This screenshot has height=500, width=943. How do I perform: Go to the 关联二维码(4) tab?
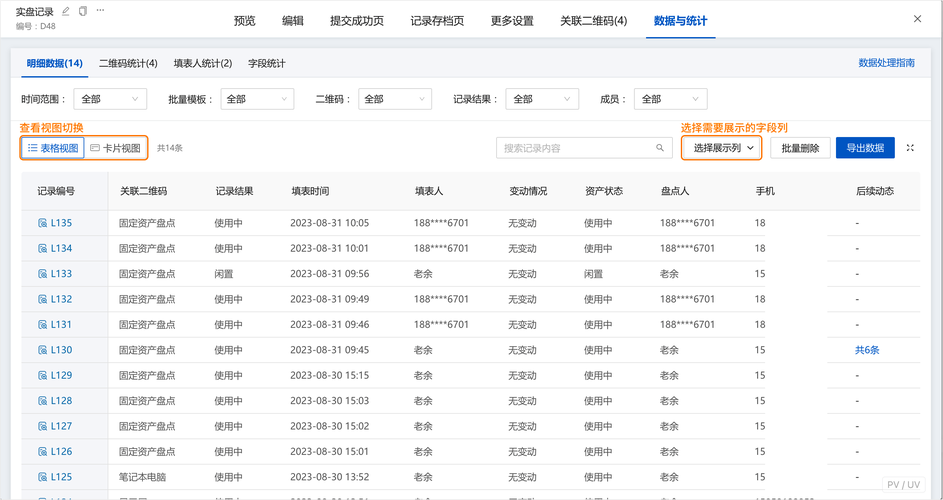click(594, 20)
